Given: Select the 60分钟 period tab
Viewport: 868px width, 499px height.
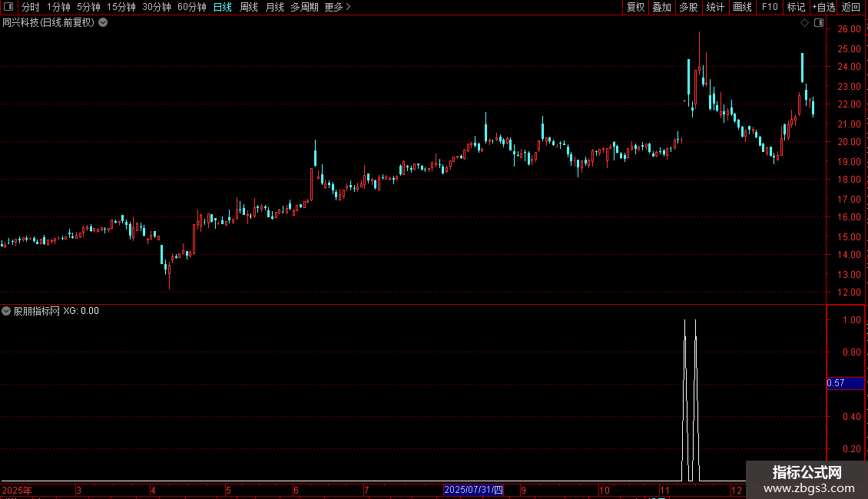Looking at the screenshot, I should [x=192, y=7].
